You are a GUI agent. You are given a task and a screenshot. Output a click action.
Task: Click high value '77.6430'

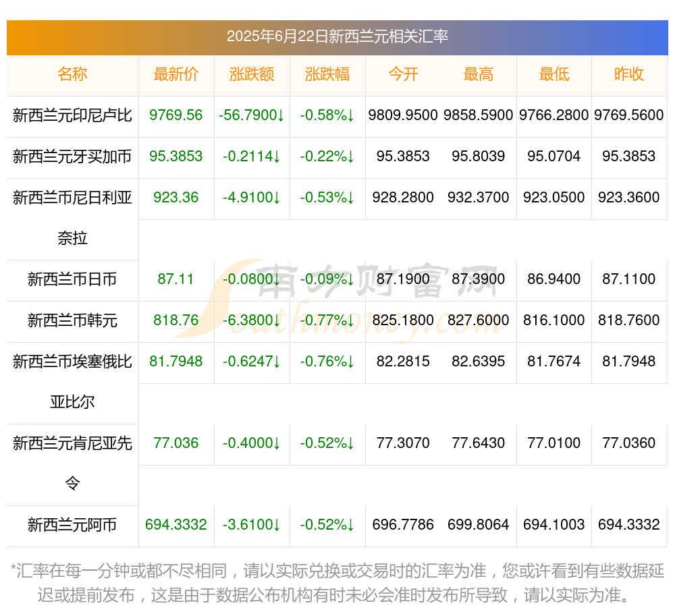(479, 443)
